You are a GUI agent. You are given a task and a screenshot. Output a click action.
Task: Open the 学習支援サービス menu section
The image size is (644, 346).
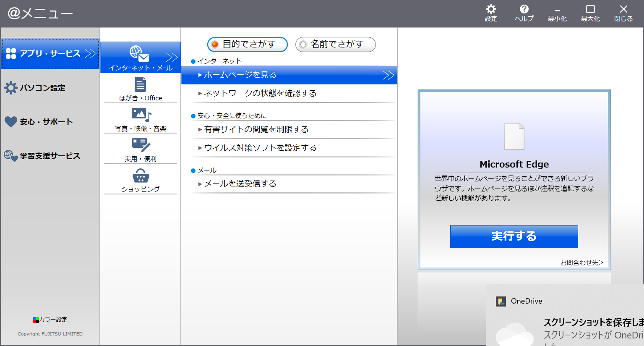[50, 156]
